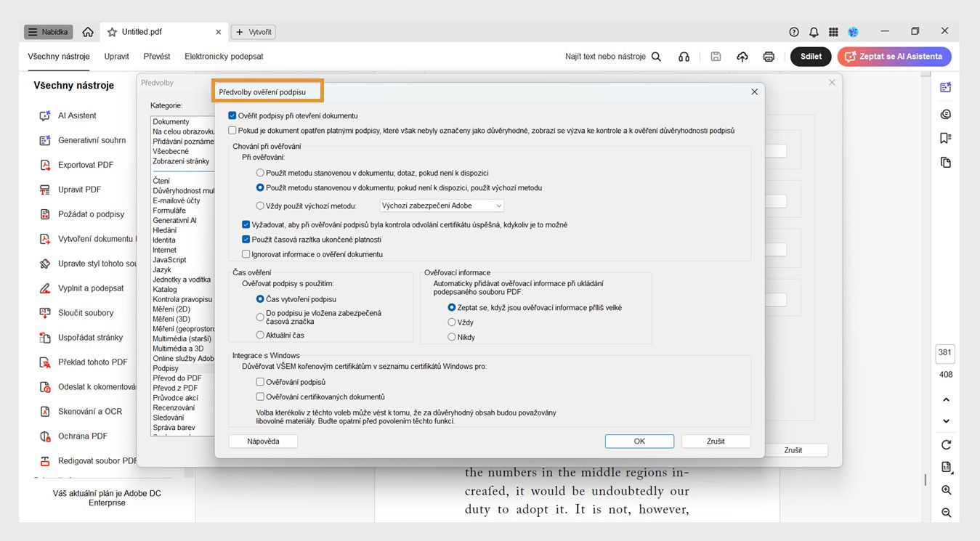Upload the file to cloud

coord(742,57)
